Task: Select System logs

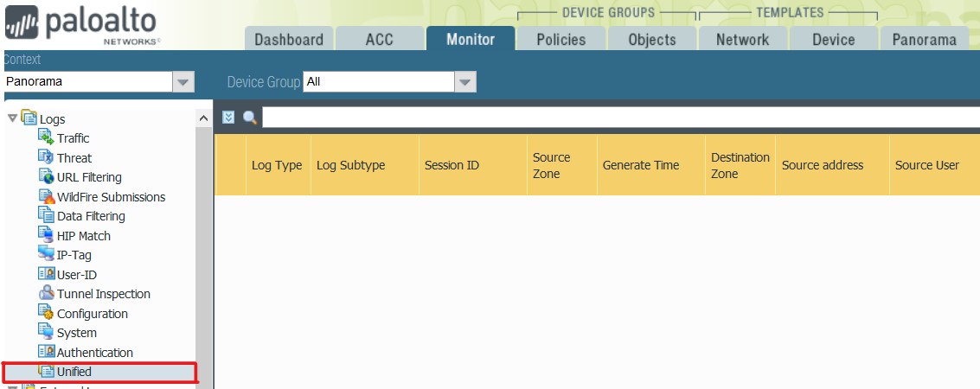Action: pos(77,333)
